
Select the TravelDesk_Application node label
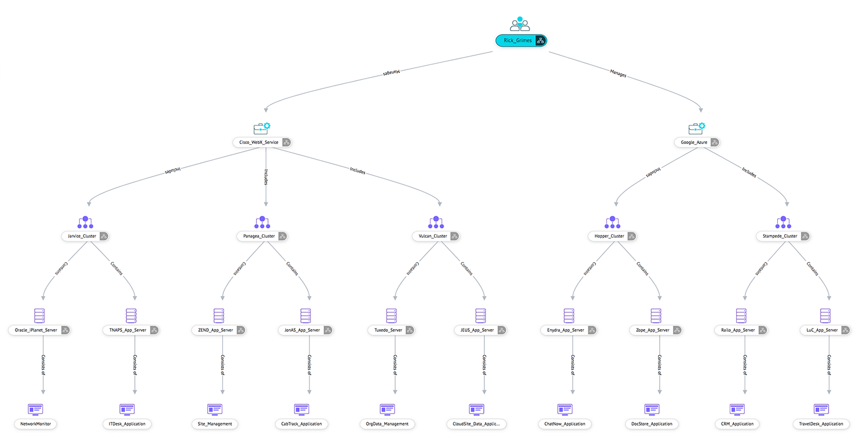(x=822, y=424)
